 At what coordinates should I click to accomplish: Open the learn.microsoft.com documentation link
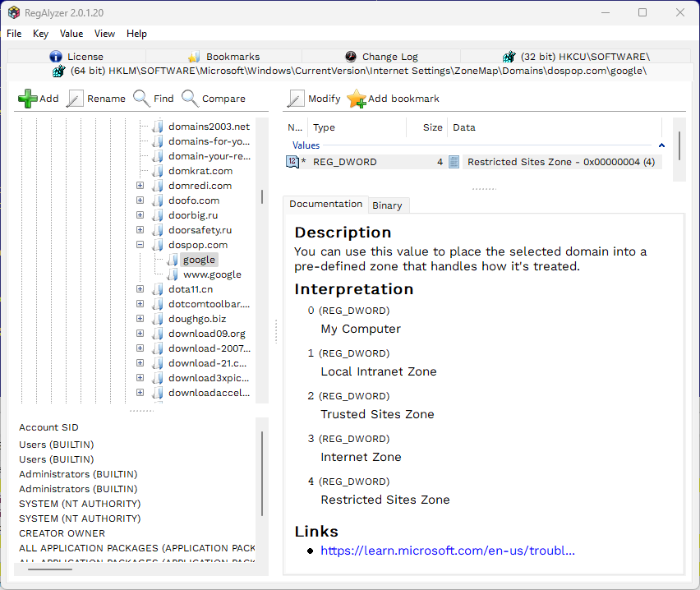point(448,551)
